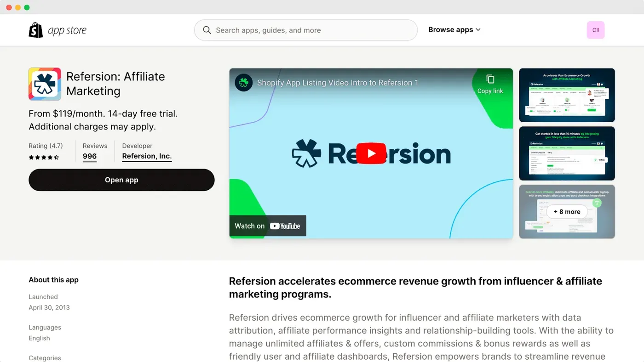Play the Refersion intro video
This screenshot has width=644, height=362.
tap(371, 153)
